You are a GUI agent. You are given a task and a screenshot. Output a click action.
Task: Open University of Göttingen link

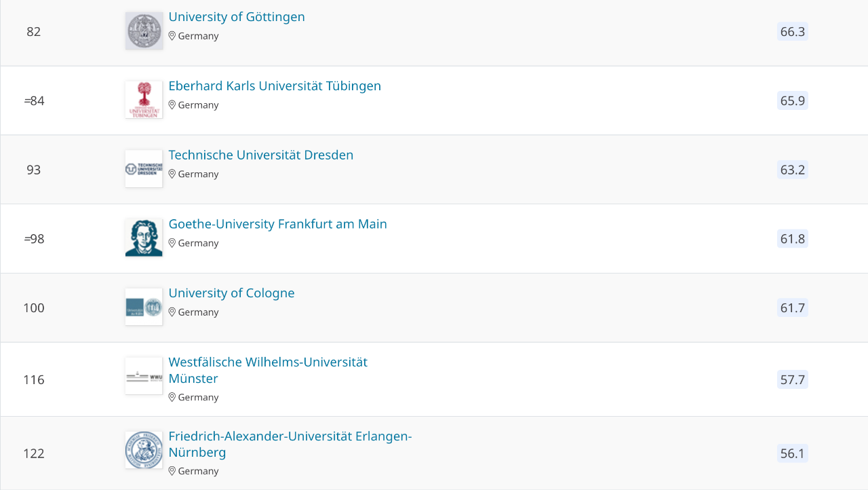click(x=237, y=17)
